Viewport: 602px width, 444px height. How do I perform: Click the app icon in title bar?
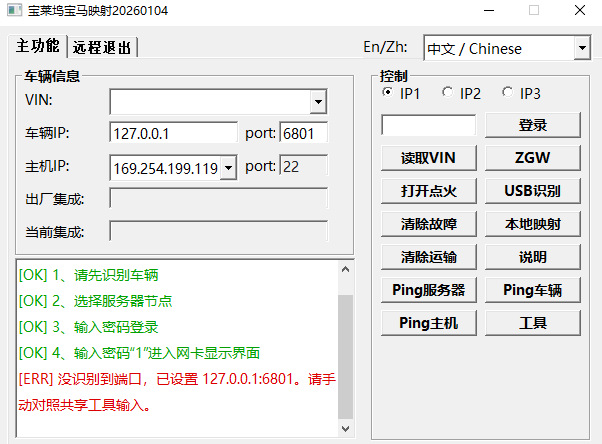(x=14, y=10)
